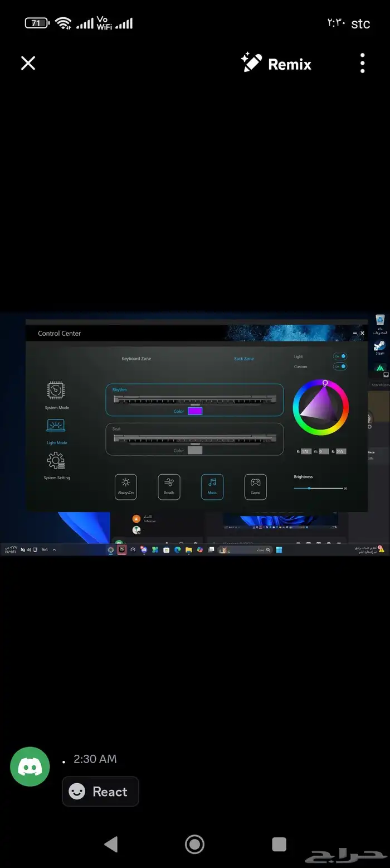
Task: Select the Light Mode sidebar icon
Action: [56, 426]
